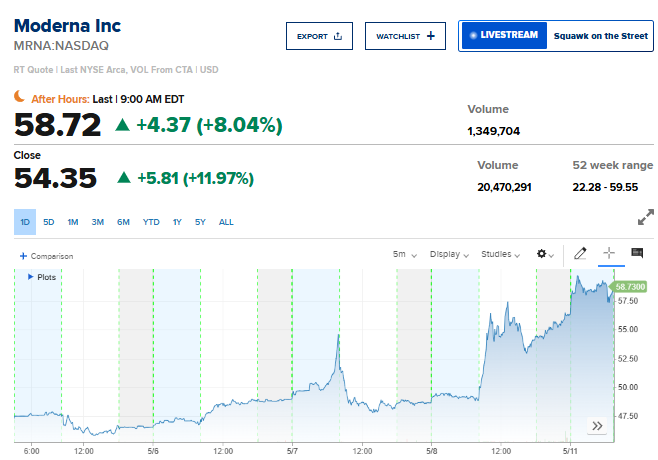Image resolution: width=658 pixels, height=460 pixels.
Task: Click the close price 54.35
Action: coord(55,178)
